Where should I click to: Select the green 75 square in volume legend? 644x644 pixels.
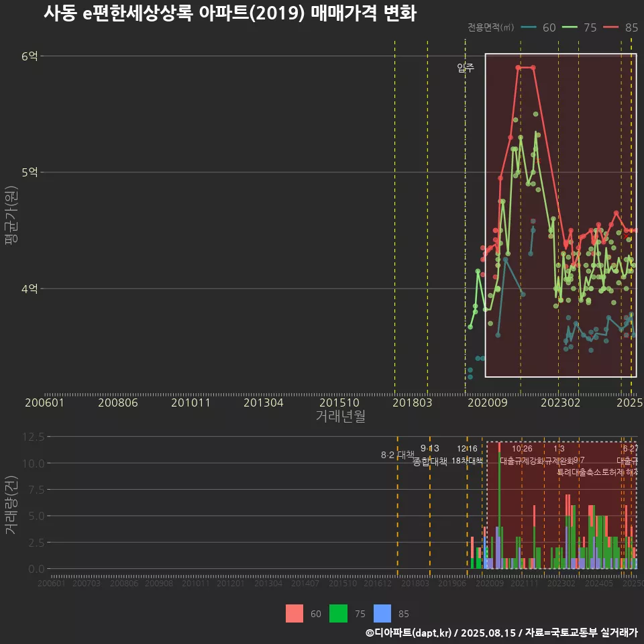pyautogui.click(x=338, y=614)
